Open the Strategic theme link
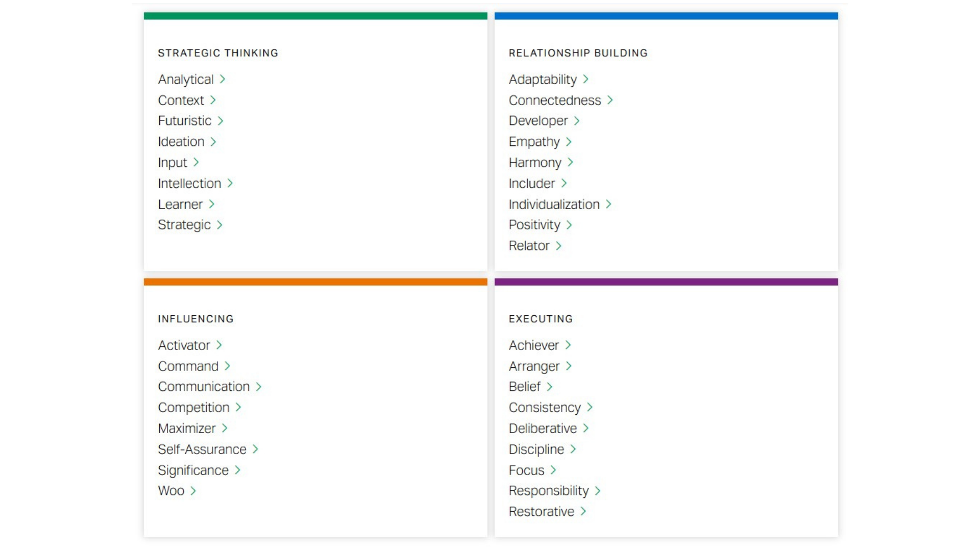 (x=184, y=225)
